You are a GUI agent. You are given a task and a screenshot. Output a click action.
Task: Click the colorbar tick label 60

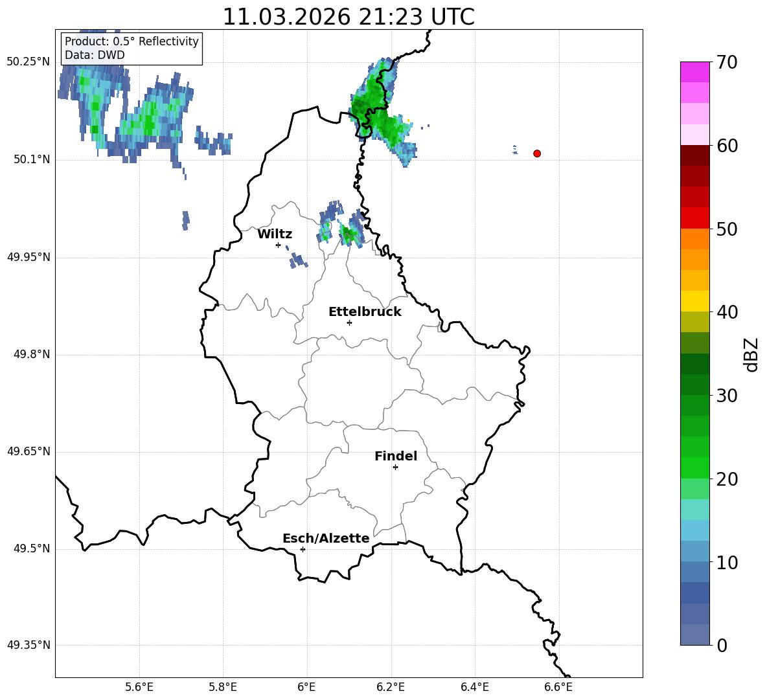coord(727,146)
